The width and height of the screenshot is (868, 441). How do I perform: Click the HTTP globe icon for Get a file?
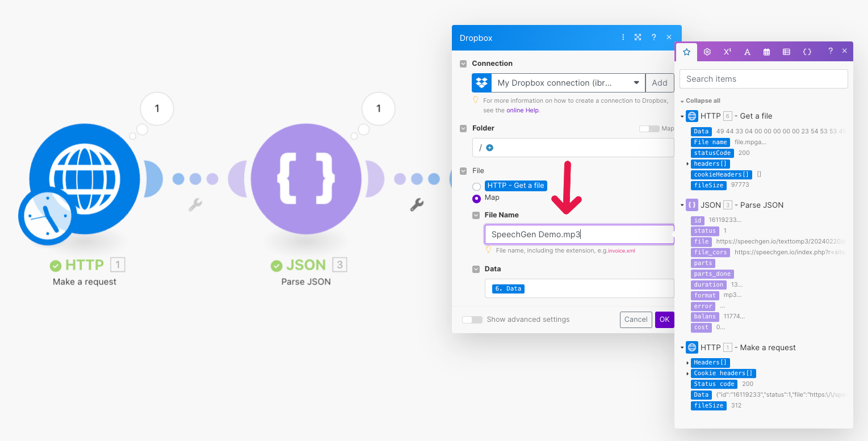pos(692,116)
